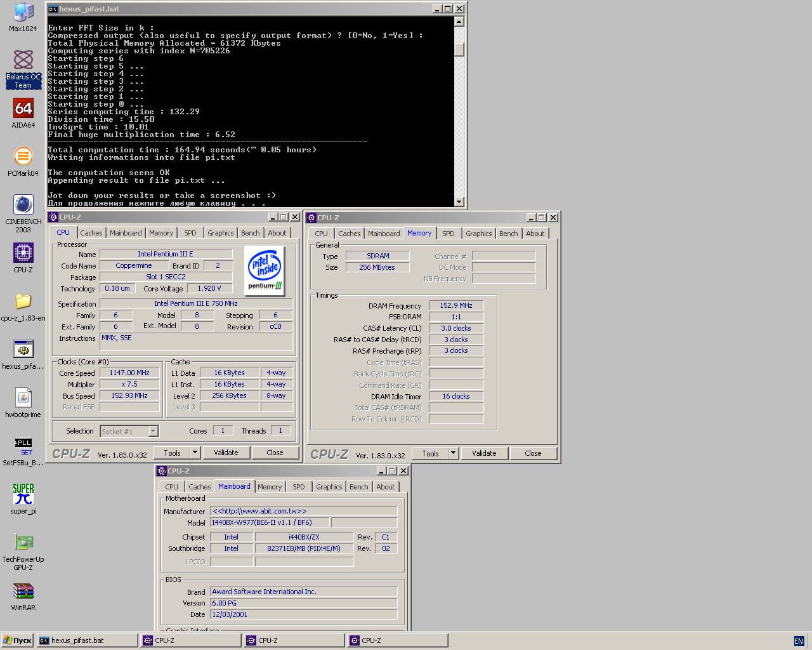Click the DRAM Idle Timer 16 clocks field

point(456,396)
